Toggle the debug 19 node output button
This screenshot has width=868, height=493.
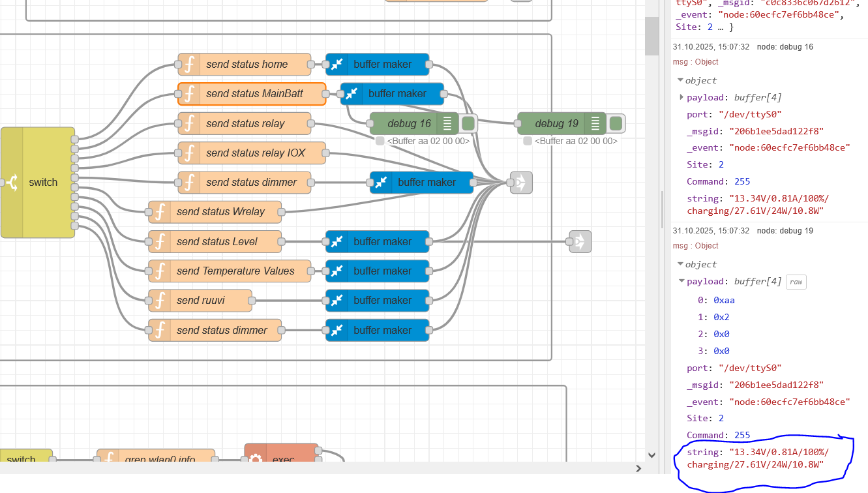point(616,124)
